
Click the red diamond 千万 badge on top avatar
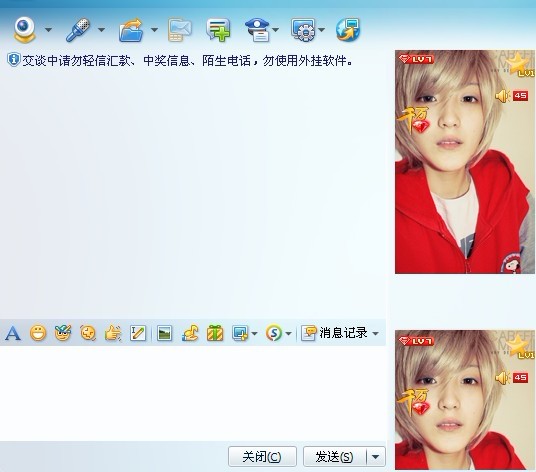[x=413, y=120]
